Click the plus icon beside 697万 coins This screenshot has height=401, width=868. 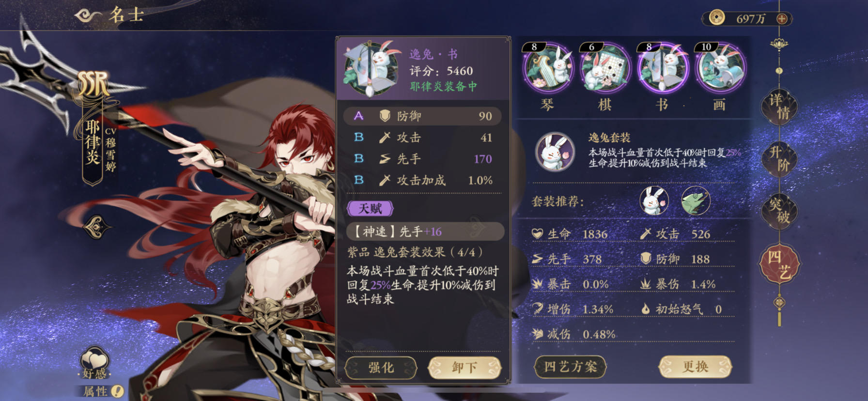[x=781, y=19]
